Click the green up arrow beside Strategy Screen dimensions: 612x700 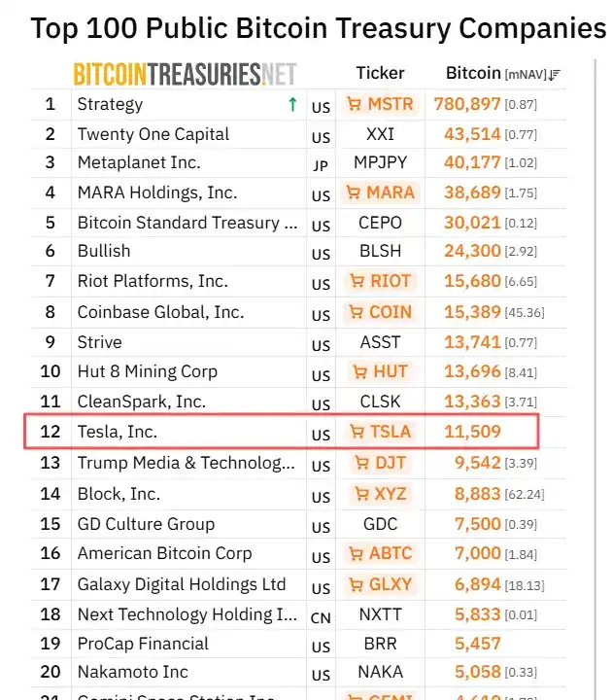point(292,104)
